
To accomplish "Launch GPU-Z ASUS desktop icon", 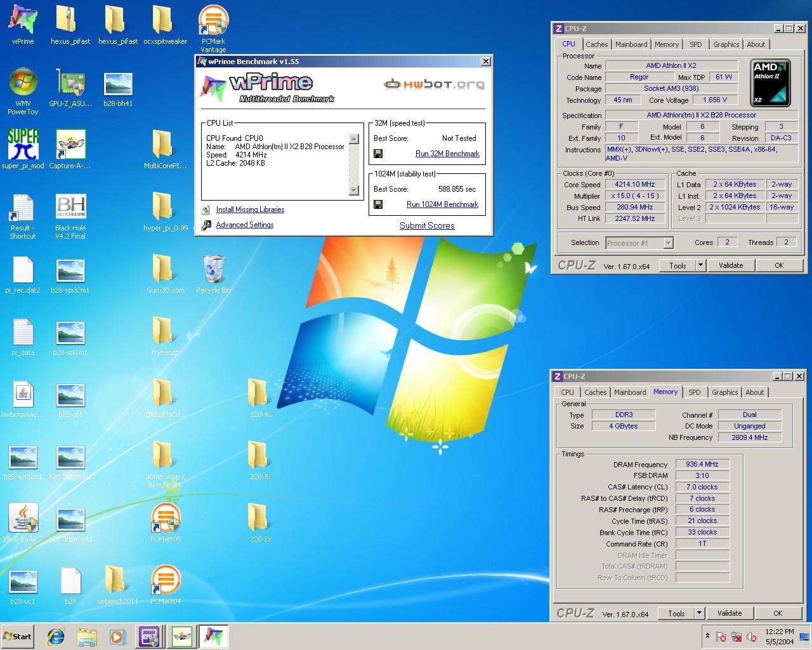I will (70, 88).
